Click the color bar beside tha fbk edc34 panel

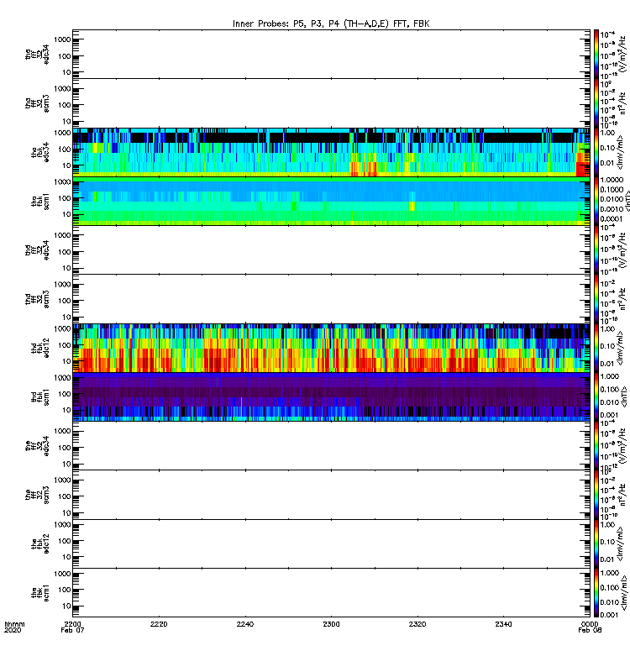(x=596, y=152)
